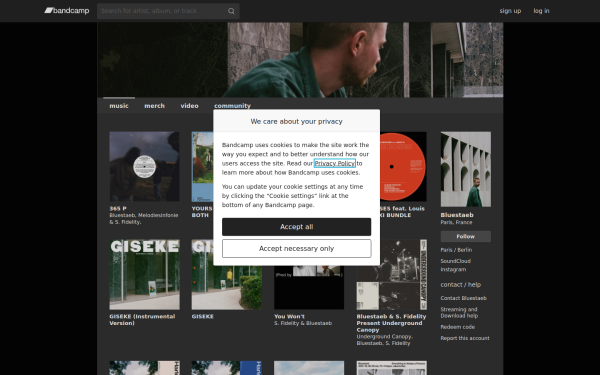
Task: Click the Bluestaeb artist photo
Action: 466,169
